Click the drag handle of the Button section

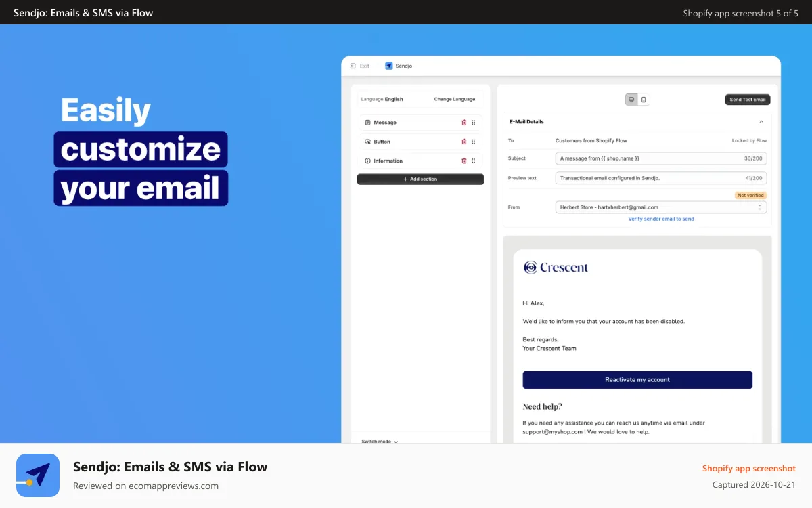(x=474, y=142)
